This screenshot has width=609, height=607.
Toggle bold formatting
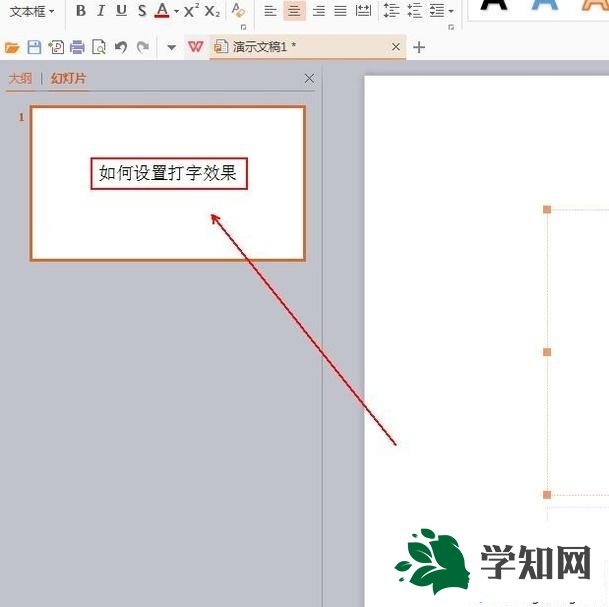81,10
